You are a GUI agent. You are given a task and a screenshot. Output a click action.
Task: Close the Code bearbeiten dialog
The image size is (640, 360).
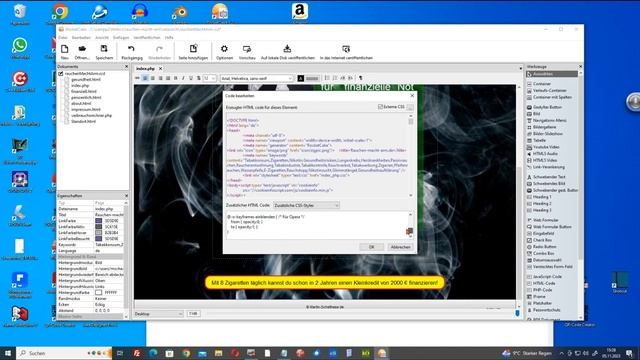coord(412,95)
